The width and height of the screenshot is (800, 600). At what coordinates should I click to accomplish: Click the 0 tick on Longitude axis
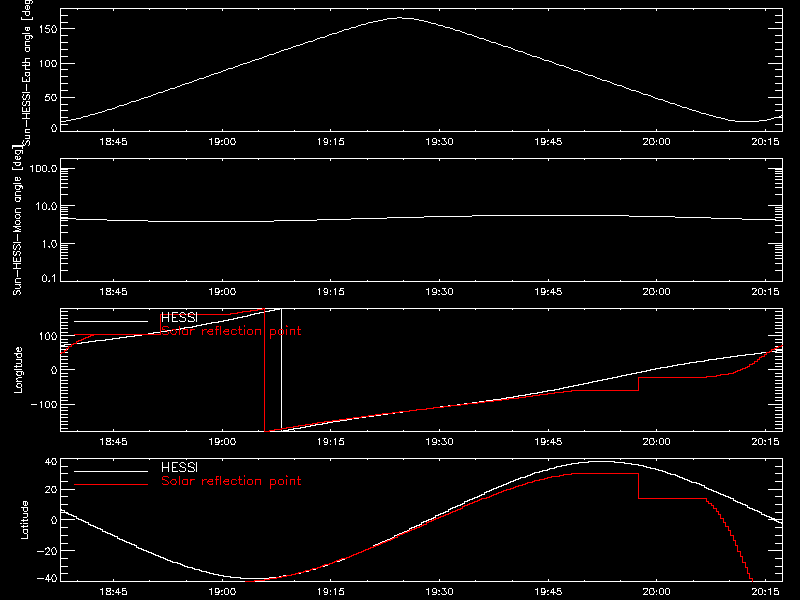coord(54,370)
